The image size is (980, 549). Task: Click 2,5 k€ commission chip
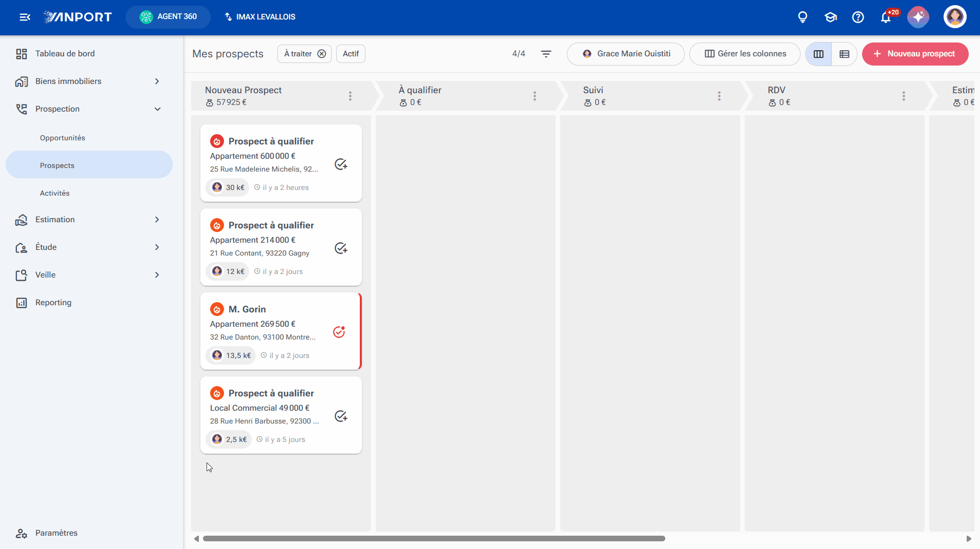click(x=229, y=439)
